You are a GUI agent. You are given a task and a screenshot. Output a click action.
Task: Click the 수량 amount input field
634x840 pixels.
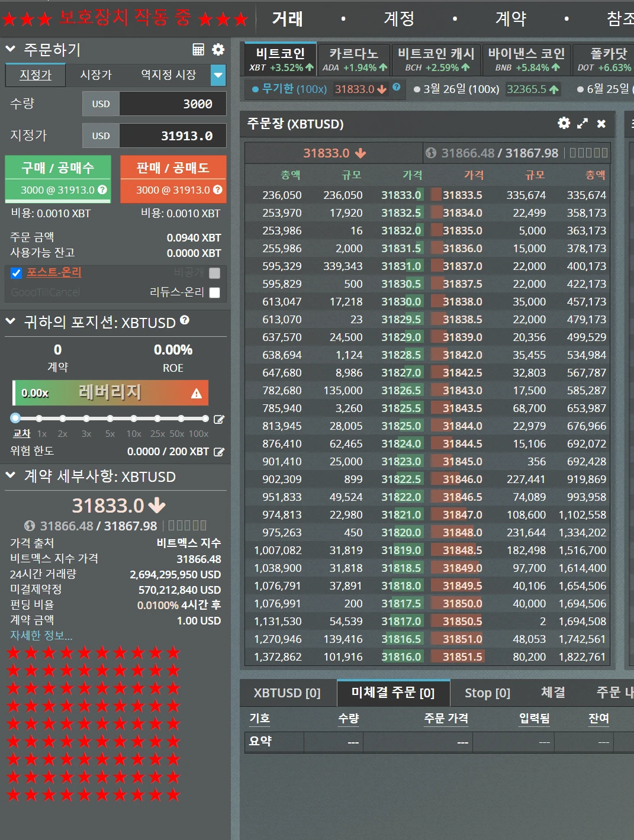[x=172, y=104]
